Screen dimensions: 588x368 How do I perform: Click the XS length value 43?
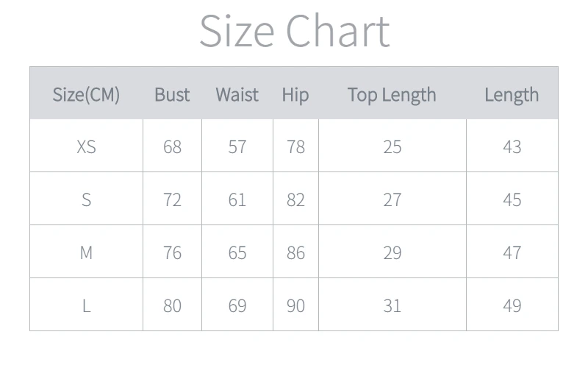[x=512, y=146]
